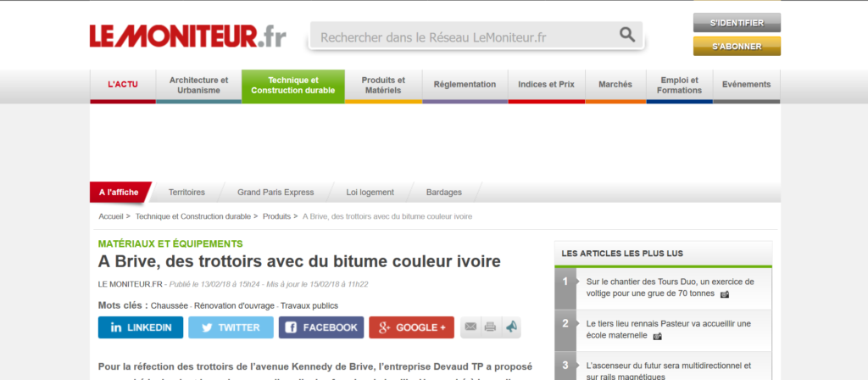The image size is (868, 380).
Task: Click article title A Brive, des trottoirs
Action: (299, 261)
